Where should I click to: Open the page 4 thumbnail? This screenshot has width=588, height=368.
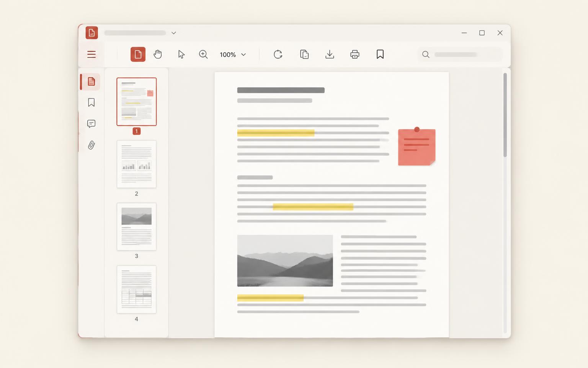tap(137, 289)
